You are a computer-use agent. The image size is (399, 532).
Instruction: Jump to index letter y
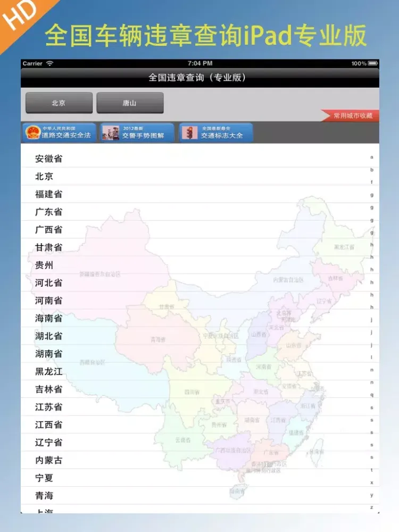(x=372, y=495)
